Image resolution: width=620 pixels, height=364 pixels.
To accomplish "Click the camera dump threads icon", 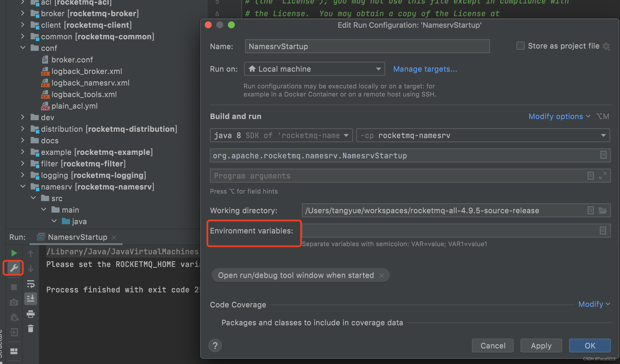I will point(14,302).
